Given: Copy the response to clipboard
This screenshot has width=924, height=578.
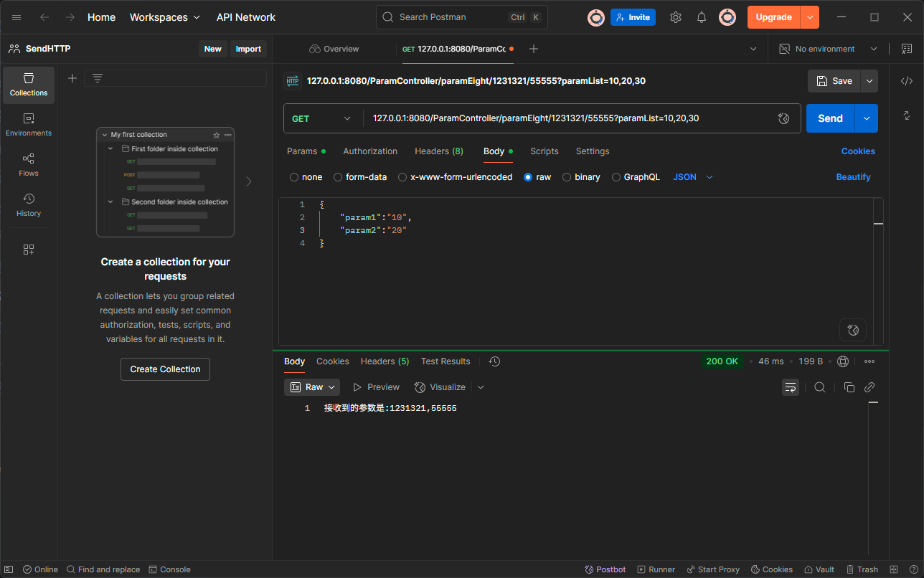Looking at the screenshot, I should click(x=849, y=387).
